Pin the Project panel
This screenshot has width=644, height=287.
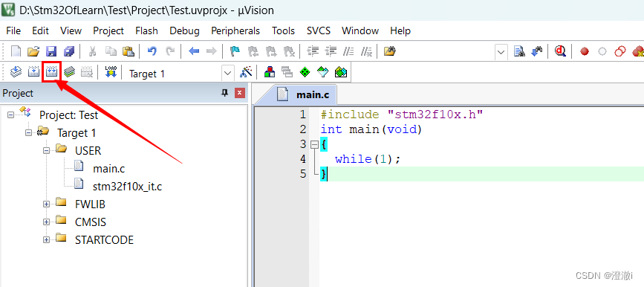pyautogui.click(x=224, y=93)
